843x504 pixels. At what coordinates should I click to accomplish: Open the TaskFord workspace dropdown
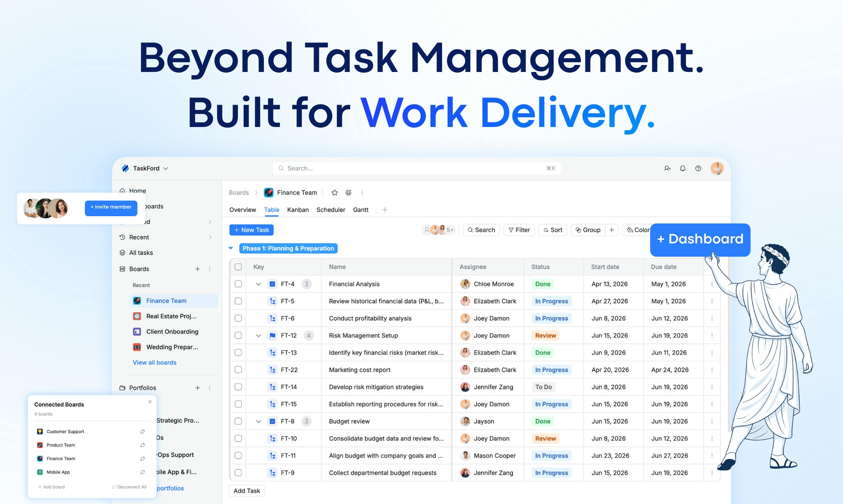click(x=145, y=168)
